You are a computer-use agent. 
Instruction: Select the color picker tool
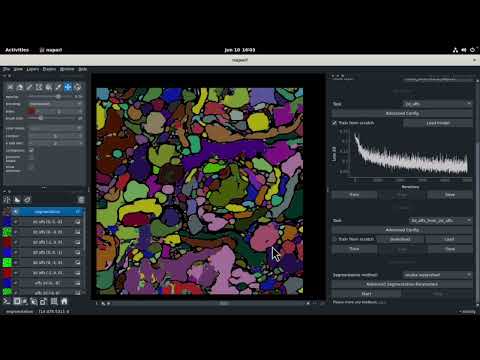click(58, 87)
